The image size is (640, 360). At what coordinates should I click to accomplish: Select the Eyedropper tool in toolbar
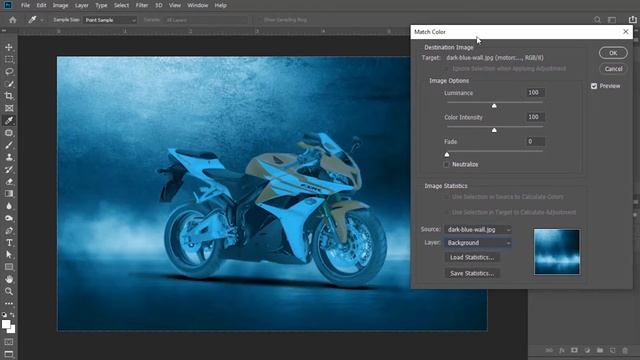pos(9,120)
